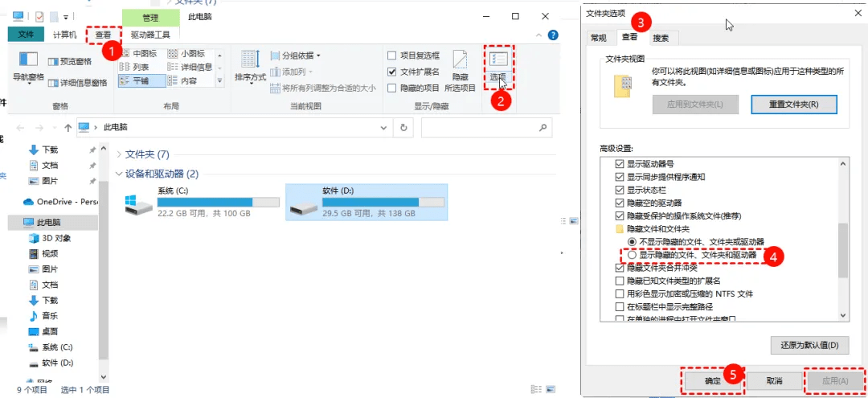Open 选项 folder options button
The height and width of the screenshot is (398, 868).
point(499,68)
